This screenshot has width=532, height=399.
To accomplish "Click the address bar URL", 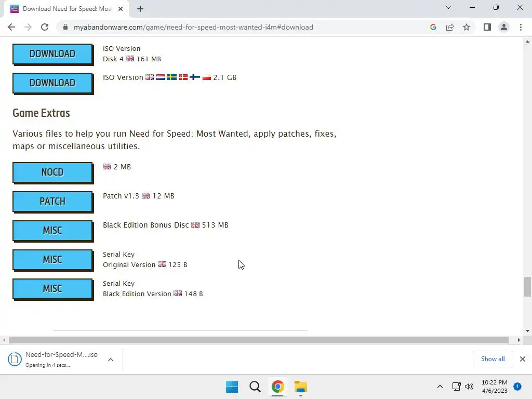I will click(x=193, y=27).
